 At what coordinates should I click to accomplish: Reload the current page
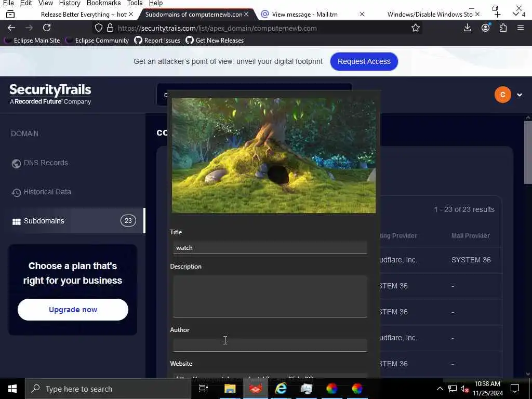point(47,28)
